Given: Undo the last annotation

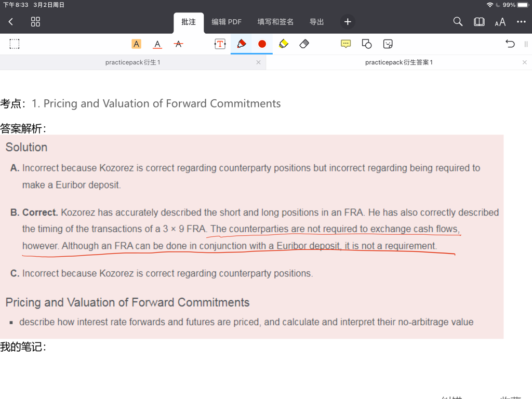Looking at the screenshot, I should coord(510,44).
